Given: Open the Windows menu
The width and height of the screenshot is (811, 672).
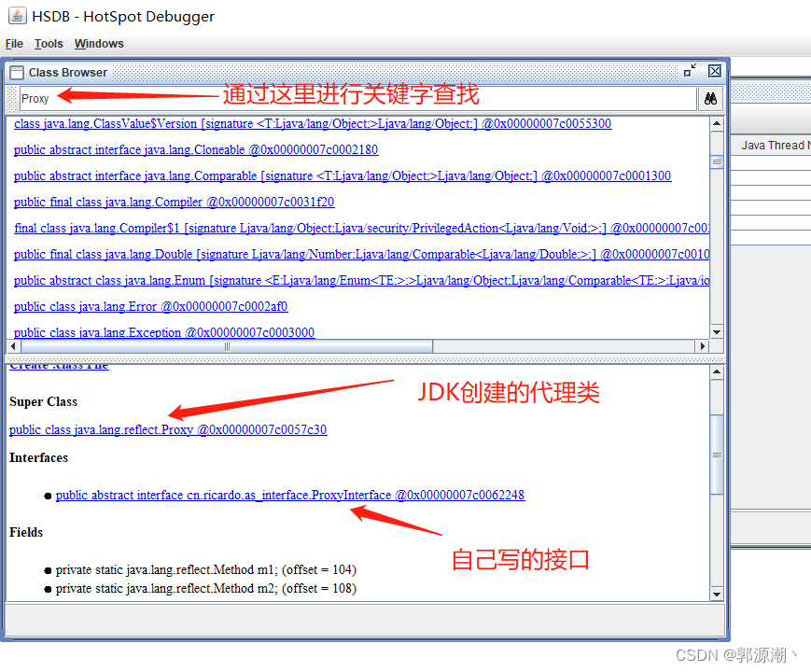Looking at the screenshot, I should [98, 43].
